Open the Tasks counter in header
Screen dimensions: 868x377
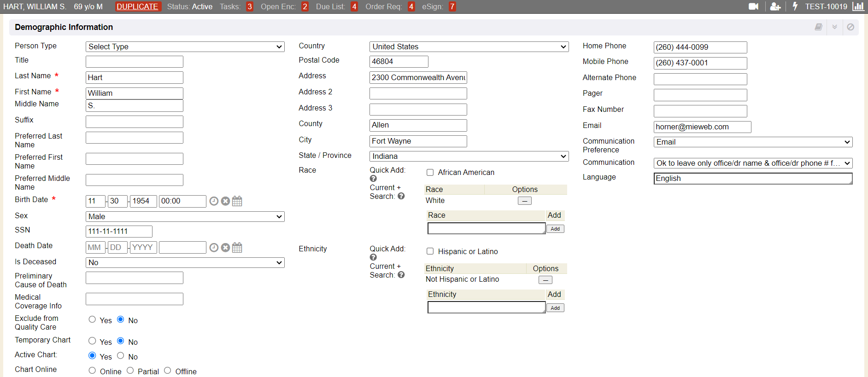pos(249,6)
